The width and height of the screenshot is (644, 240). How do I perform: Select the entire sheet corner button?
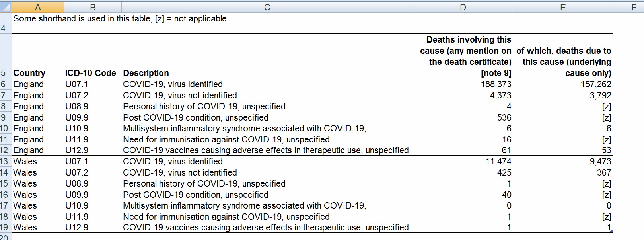coord(6,7)
